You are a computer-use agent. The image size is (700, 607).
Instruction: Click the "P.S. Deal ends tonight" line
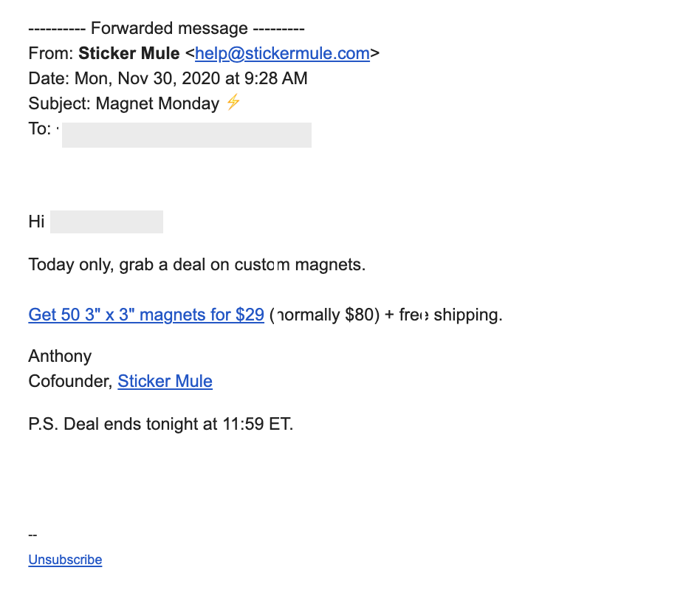tap(161, 424)
